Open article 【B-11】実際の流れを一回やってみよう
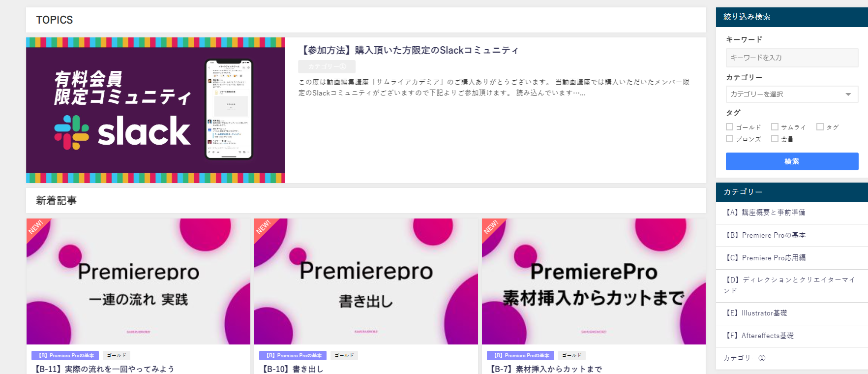868x374 pixels. (103, 369)
